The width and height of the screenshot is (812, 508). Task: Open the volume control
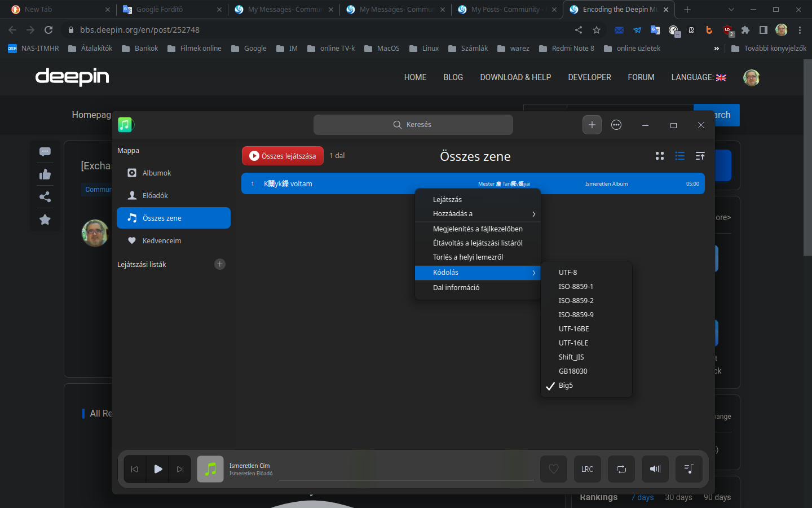[x=655, y=469]
